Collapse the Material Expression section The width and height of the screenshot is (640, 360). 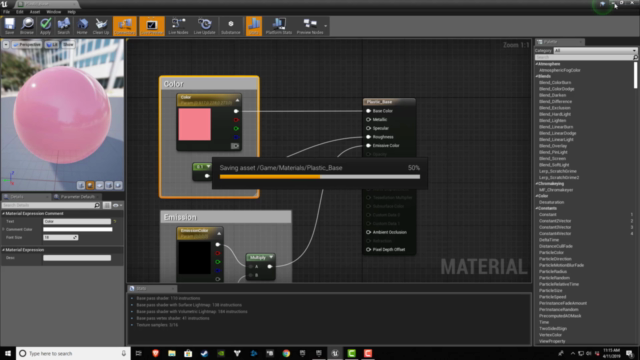(4, 250)
